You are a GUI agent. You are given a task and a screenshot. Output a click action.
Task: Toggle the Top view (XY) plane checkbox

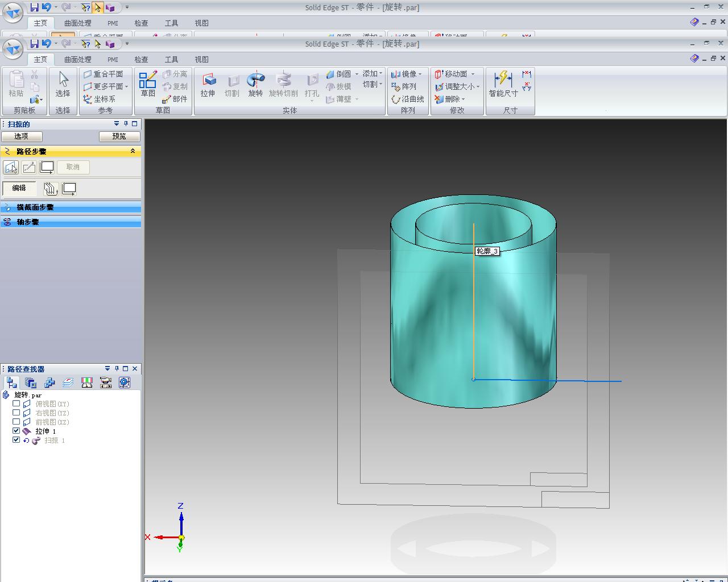tap(16, 404)
